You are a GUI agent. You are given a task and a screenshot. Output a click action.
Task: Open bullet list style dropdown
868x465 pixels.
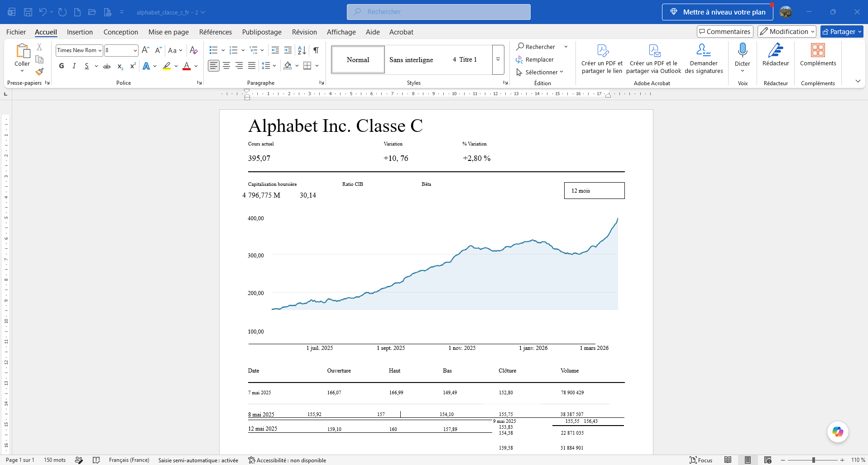tap(223, 50)
